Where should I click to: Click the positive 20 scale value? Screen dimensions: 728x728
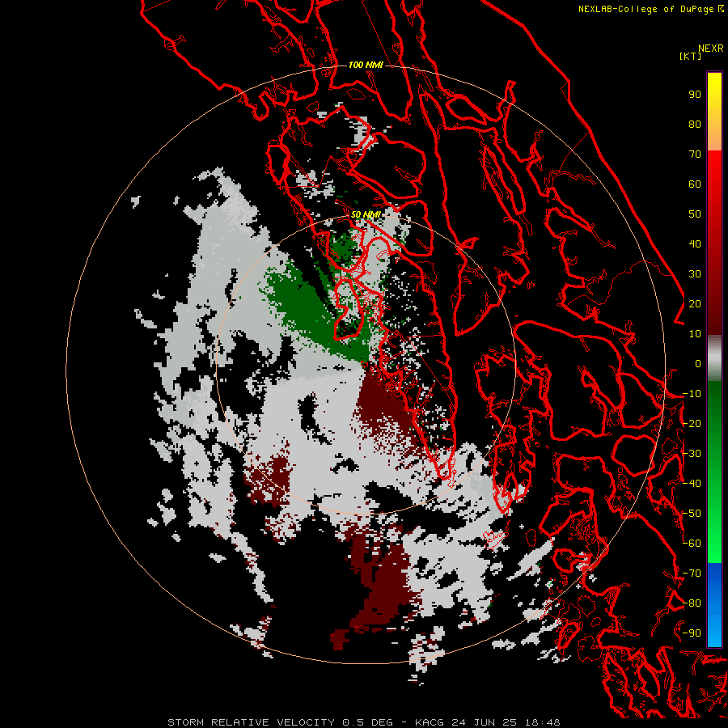tap(695, 304)
